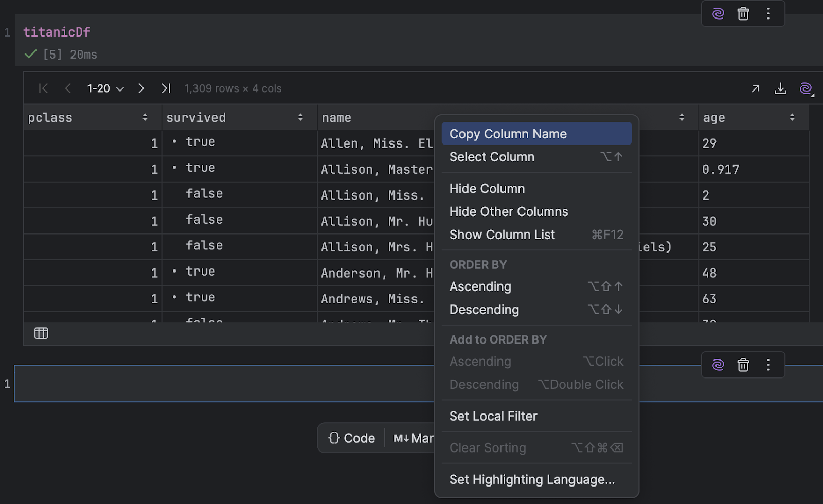Select the name cell 'Anderson, Mr. H'

click(377, 273)
